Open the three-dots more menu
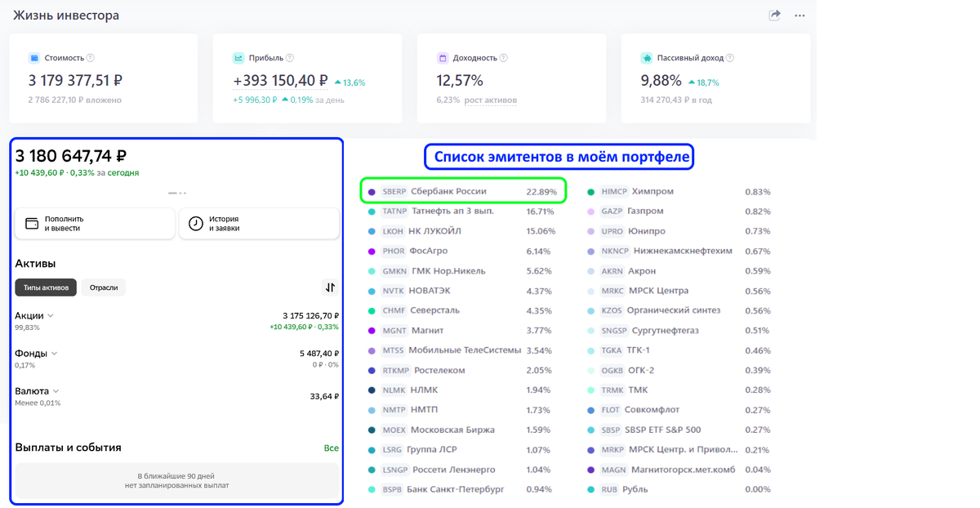Viewport: 980px width, 508px height. (x=800, y=16)
